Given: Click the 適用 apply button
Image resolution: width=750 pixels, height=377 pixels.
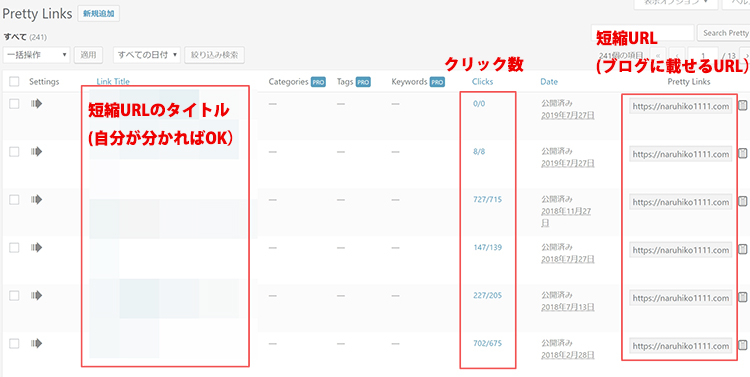Looking at the screenshot, I should [x=88, y=55].
